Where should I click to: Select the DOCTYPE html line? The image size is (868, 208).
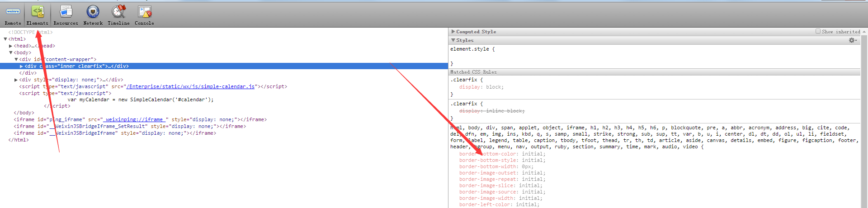point(30,33)
